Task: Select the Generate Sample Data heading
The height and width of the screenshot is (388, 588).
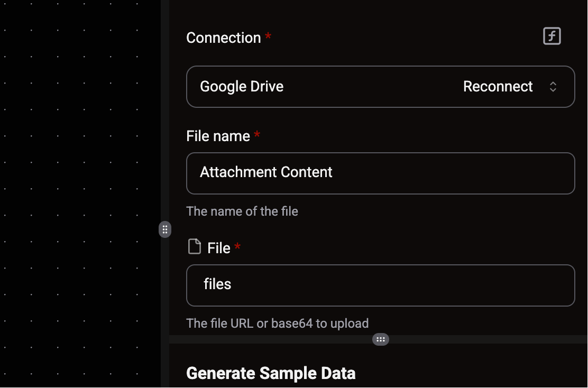Action: [x=271, y=373]
